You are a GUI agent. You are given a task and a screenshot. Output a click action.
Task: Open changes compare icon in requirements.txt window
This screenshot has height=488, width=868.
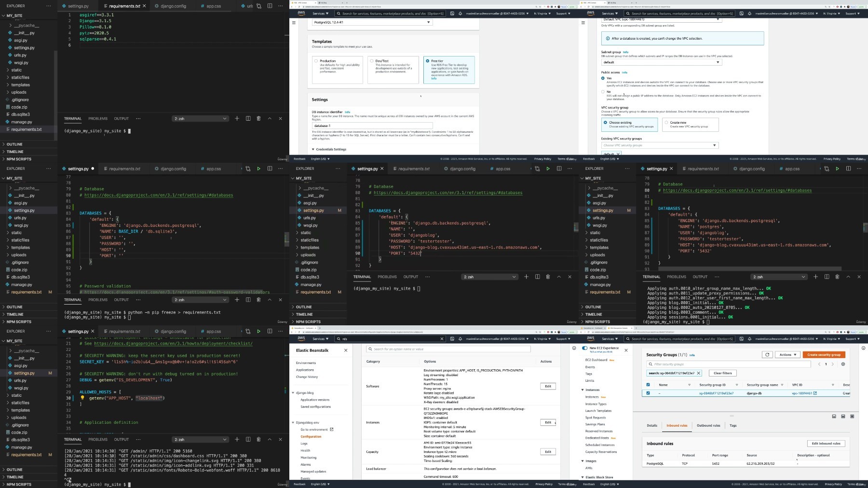(259, 6)
